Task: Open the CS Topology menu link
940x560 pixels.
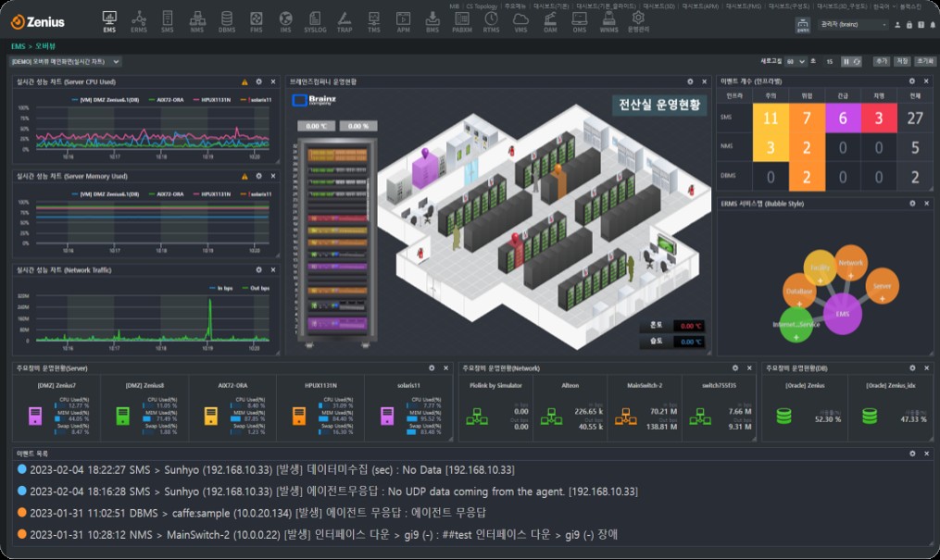Action: (482, 6)
